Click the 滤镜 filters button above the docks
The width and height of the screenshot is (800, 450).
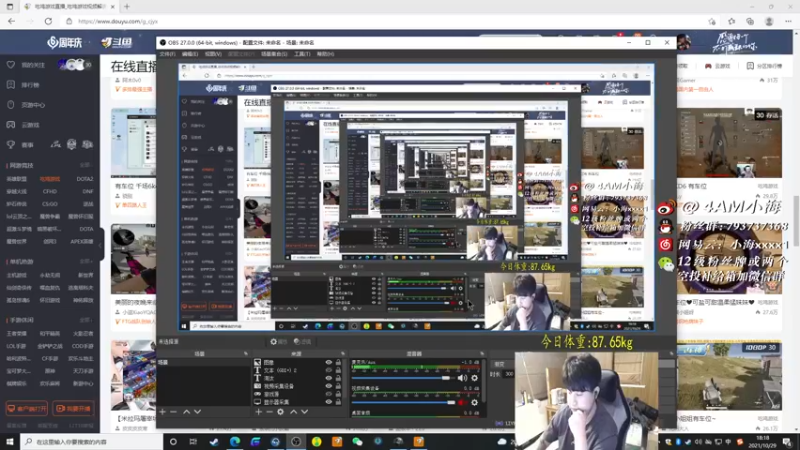tap(303, 342)
